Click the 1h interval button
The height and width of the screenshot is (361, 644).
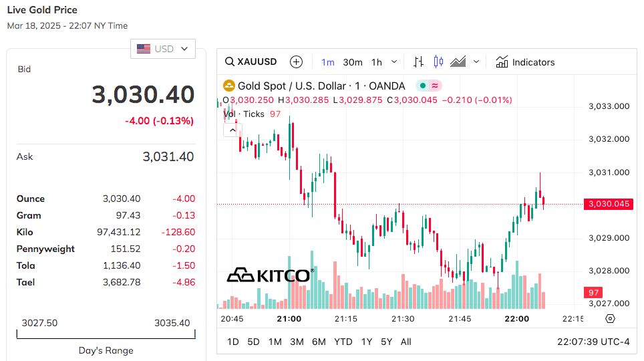pos(377,62)
